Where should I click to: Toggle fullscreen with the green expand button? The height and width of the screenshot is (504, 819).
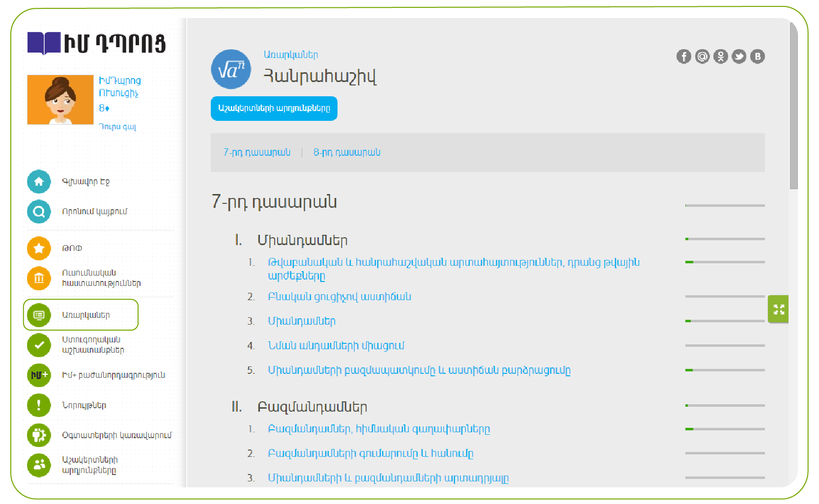point(779,309)
